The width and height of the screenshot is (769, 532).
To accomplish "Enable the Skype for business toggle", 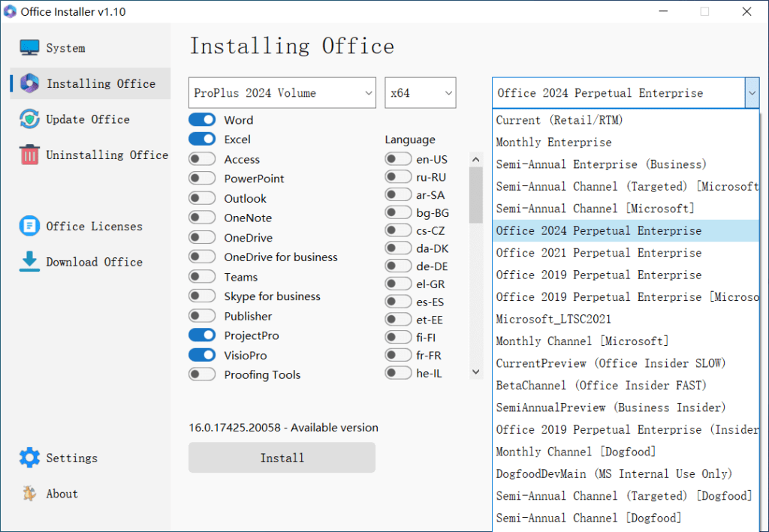I will pyautogui.click(x=202, y=296).
